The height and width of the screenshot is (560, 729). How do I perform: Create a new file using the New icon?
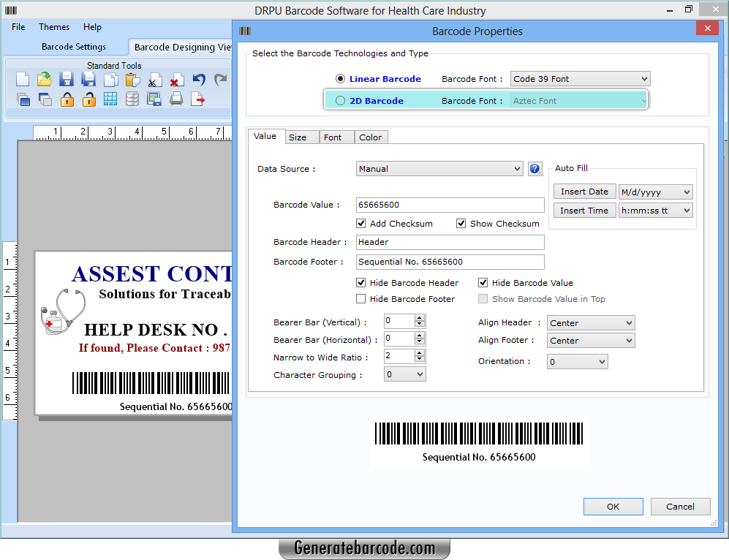pyautogui.click(x=23, y=79)
